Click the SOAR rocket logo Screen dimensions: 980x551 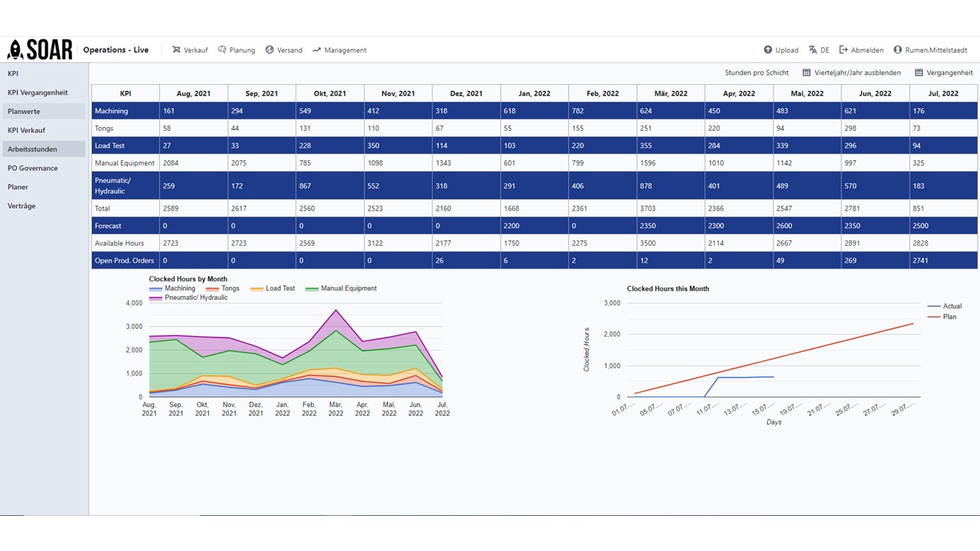point(40,50)
